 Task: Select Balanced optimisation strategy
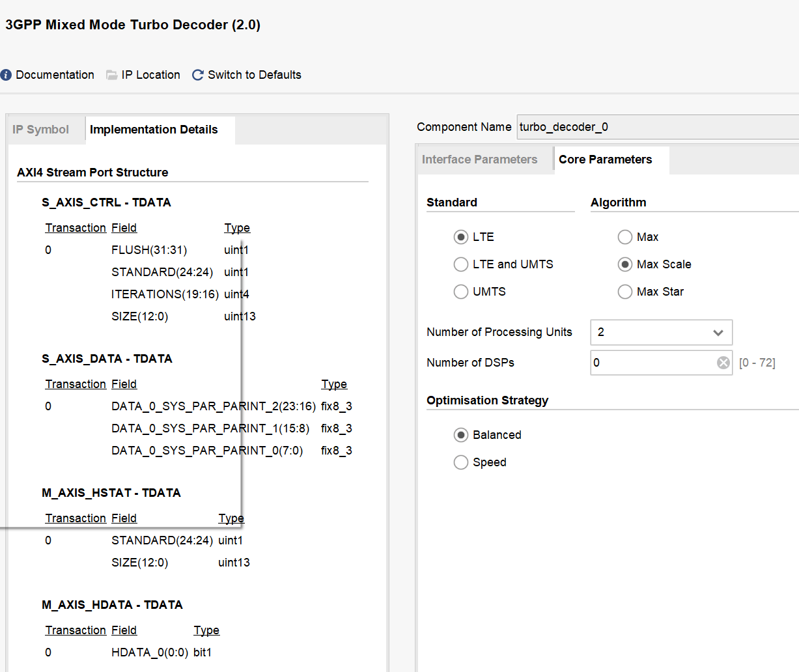(x=461, y=435)
